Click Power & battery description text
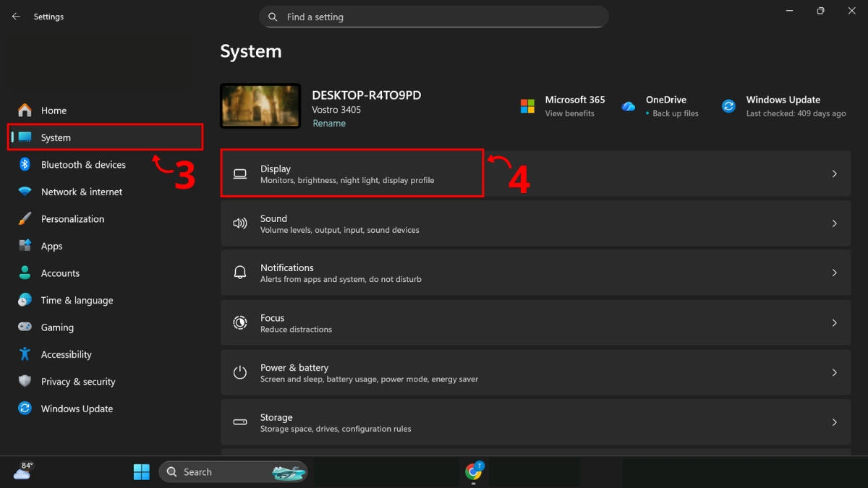The width and height of the screenshot is (868, 488). pyautogui.click(x=369, y=379)
